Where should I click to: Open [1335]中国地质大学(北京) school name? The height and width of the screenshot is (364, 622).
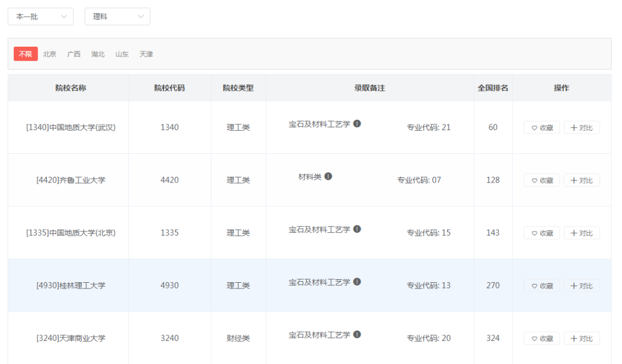tap(71, 233)
